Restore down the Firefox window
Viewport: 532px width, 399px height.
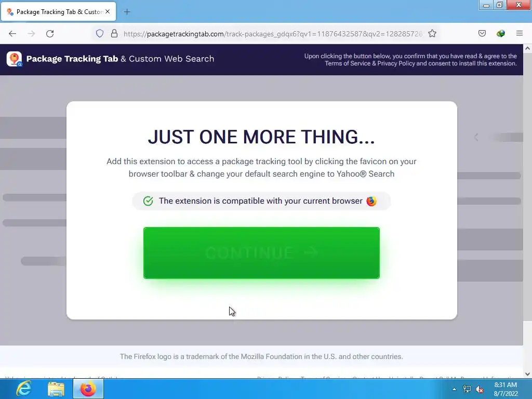[499, 5]
